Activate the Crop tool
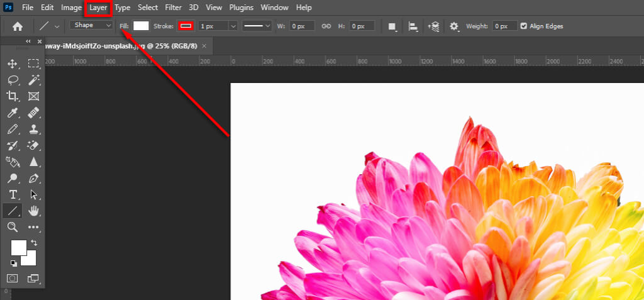Viewport: 644px width, 300px height. [x=12, y=96]
